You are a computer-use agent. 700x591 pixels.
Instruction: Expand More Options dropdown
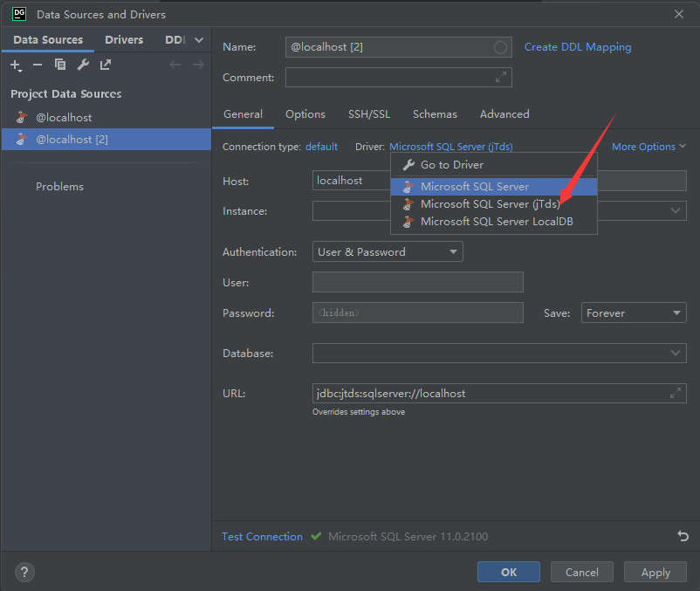click(649, 147)
